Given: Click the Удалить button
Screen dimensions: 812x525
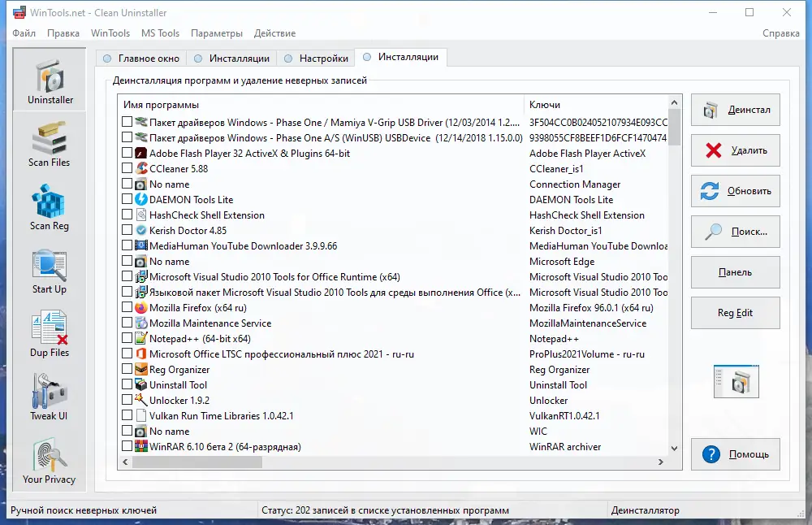Looking at the screenshot, I should point(736,150).
